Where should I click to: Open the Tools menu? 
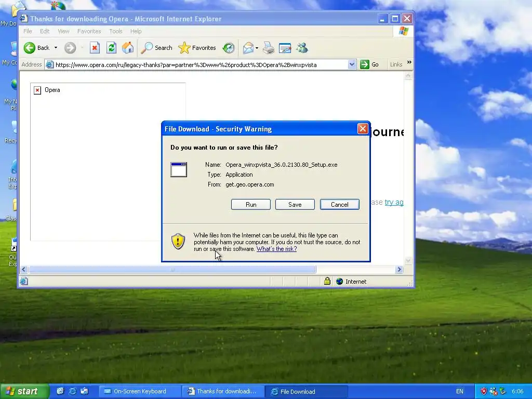tap(116, 31)
